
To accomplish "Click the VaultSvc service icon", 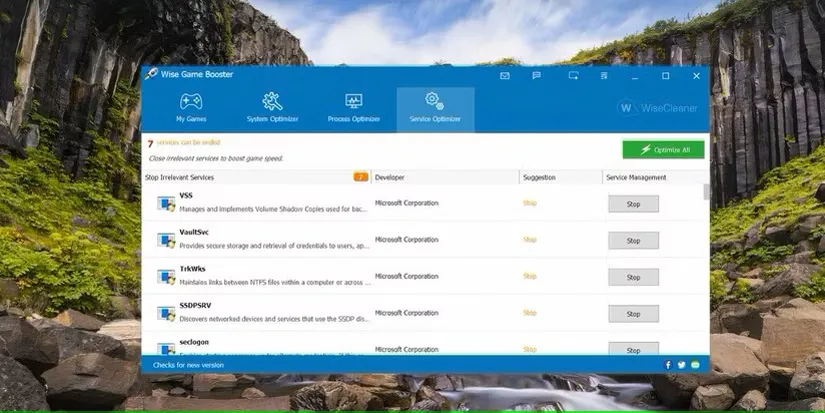I will point(166,240).
